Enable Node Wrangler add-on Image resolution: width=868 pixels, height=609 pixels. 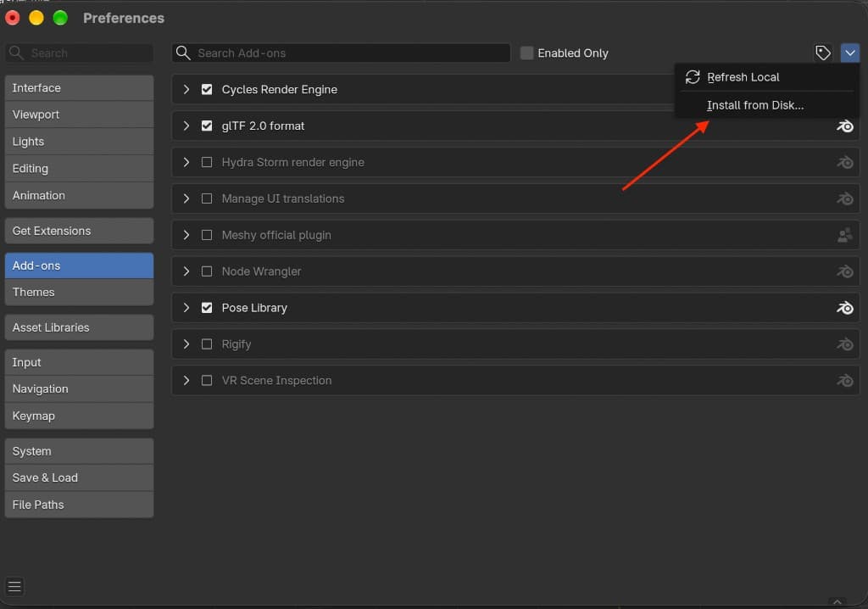(207, 271)
